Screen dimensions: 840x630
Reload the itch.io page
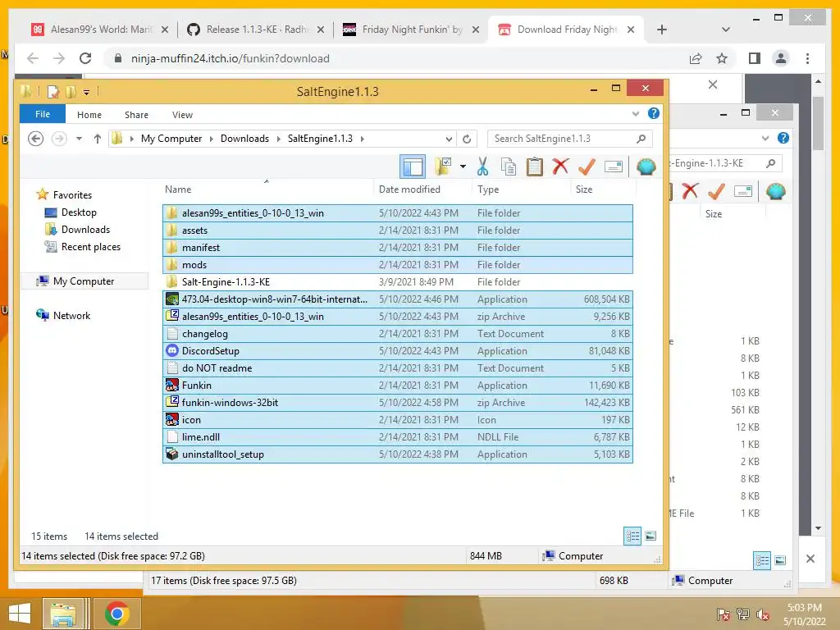click(x=85, y=58)
